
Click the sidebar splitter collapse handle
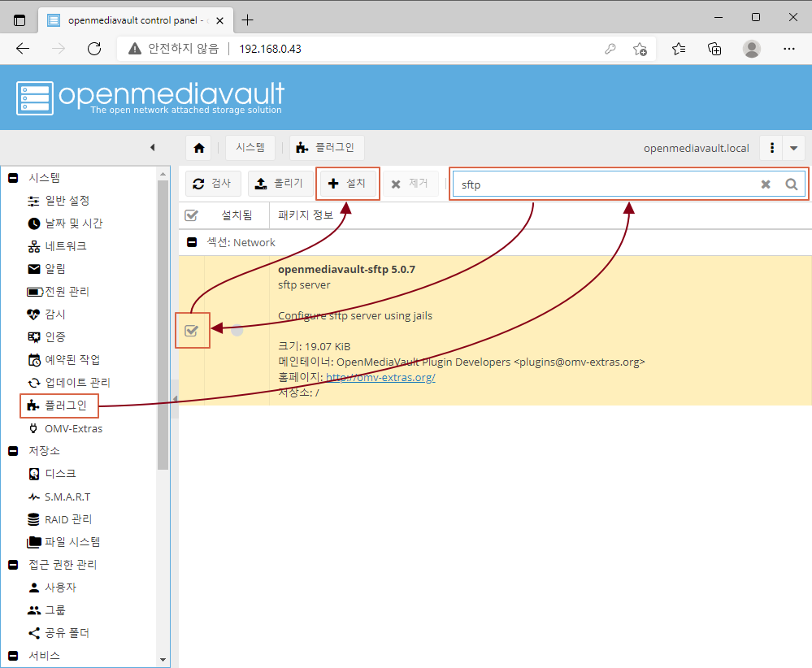[x=175, y=399]
